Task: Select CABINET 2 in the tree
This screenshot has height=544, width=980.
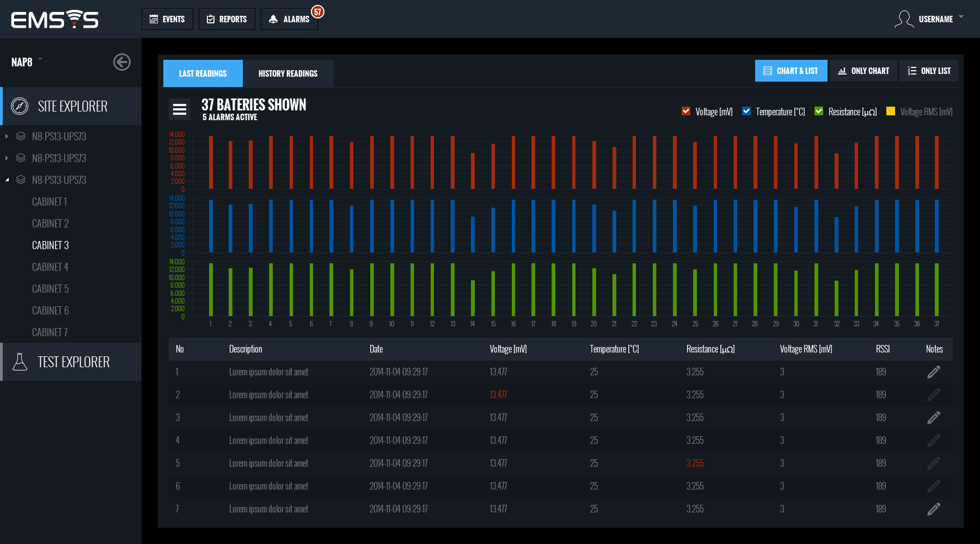Action: pyautogui.click(x=50, y=224)
